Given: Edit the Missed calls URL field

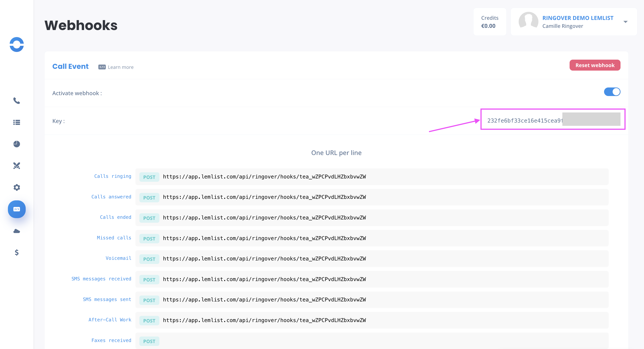Looking at the screenshot, I should click(372, 238).
